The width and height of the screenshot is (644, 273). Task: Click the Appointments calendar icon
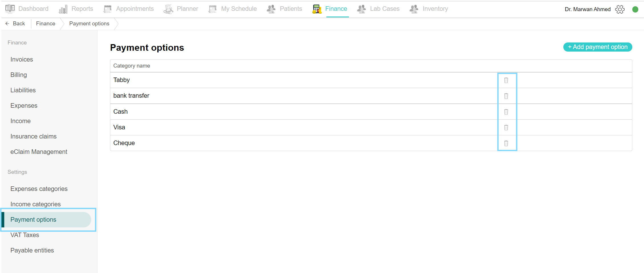point(107,9)
